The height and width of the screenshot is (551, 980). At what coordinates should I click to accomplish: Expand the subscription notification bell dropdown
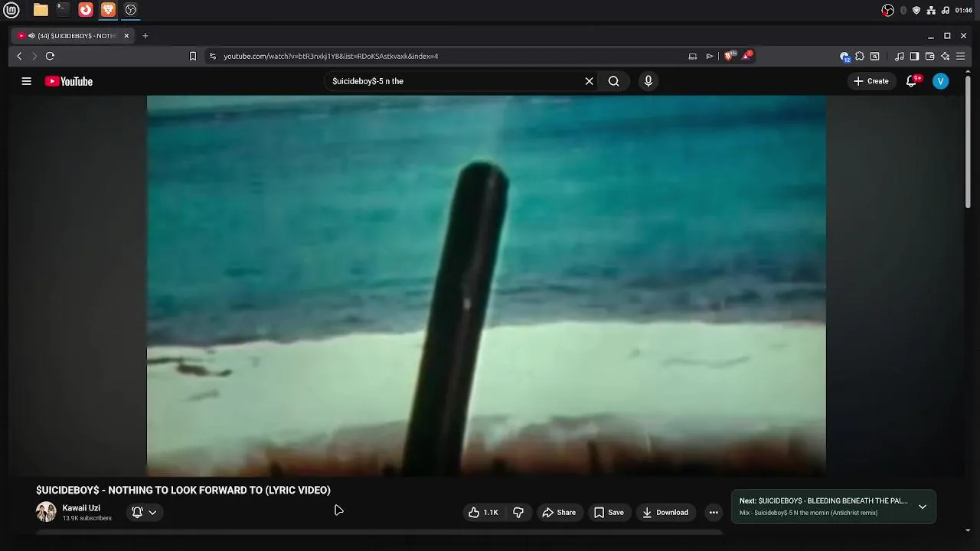coord(144,513)
